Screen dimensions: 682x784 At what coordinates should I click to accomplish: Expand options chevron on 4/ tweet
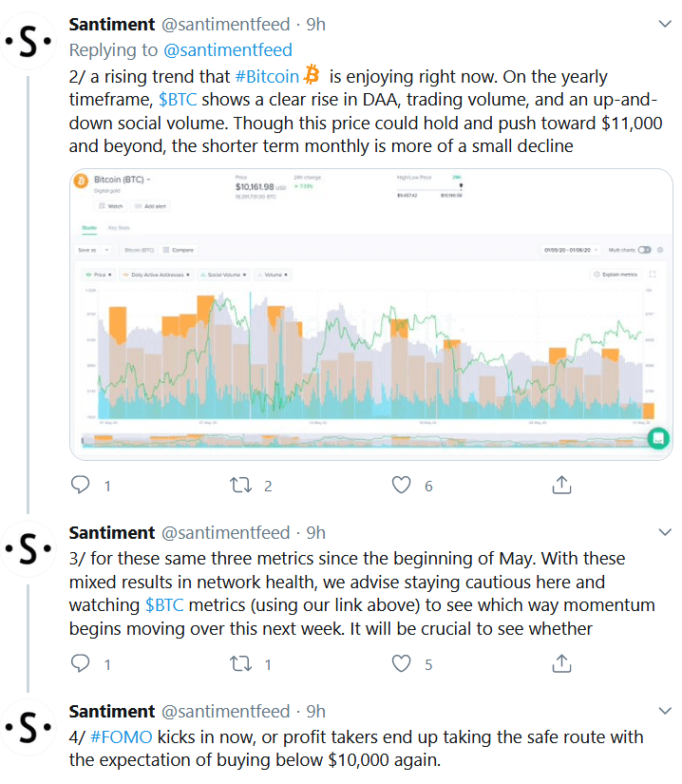click(x=665, y=711)
